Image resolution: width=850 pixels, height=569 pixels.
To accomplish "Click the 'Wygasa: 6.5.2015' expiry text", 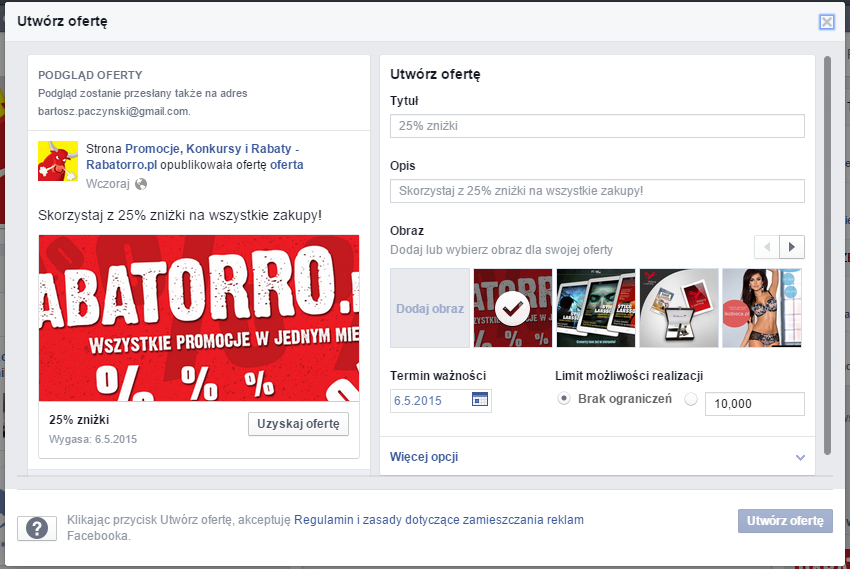I will tap(93, 439).
